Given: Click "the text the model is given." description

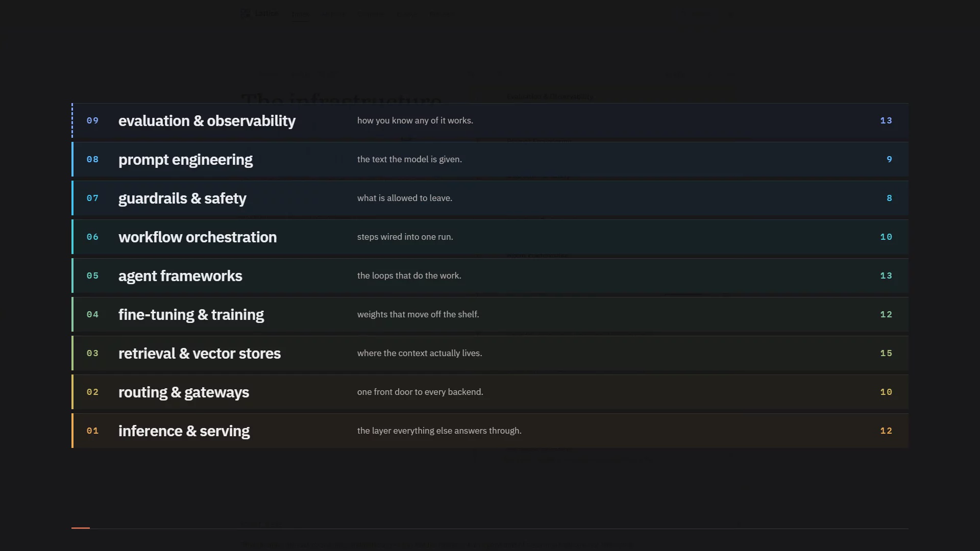Looking at the screenshot, I should pos(409,159).
